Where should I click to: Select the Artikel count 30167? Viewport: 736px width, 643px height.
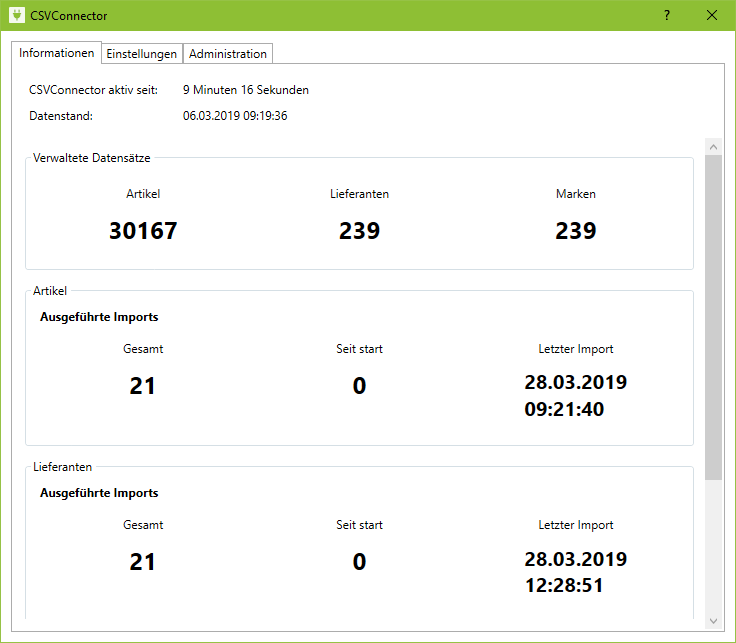tap(143, 231)
